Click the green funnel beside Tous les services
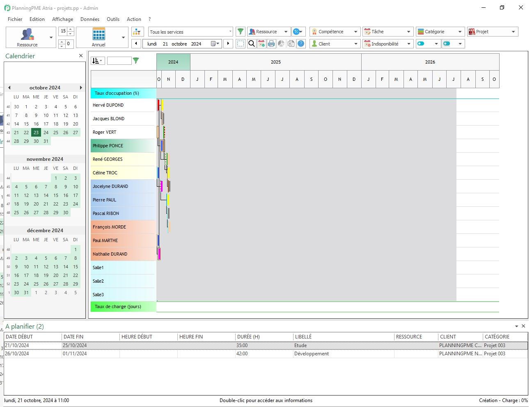This screenshot has width=532, height=407. [x=241, y=32]
